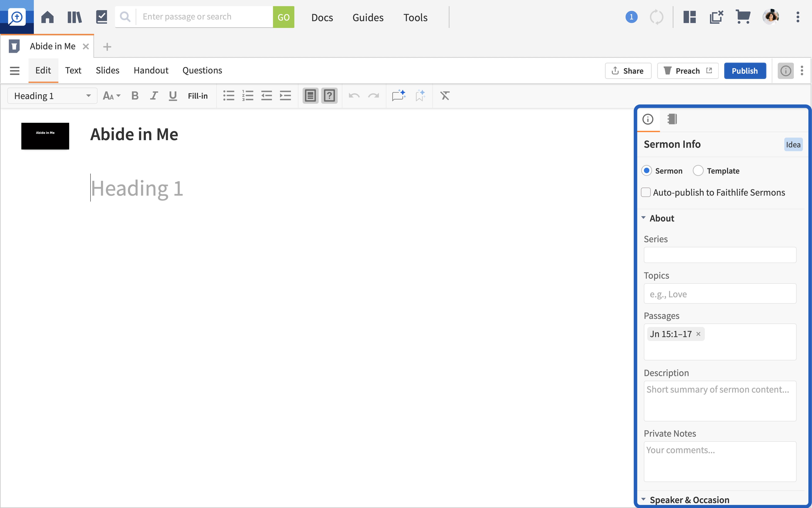
Task: Open the Docs menu
Action: [322, 17]
